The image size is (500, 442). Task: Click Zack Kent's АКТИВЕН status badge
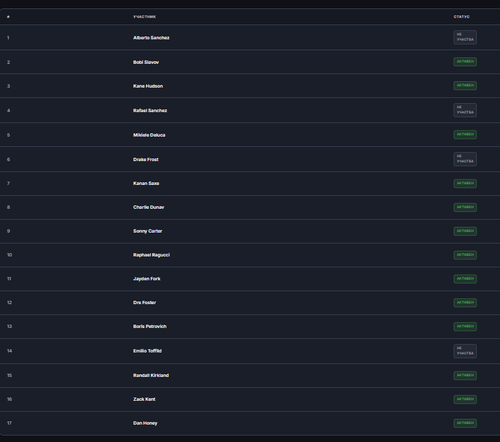[465, 399]
